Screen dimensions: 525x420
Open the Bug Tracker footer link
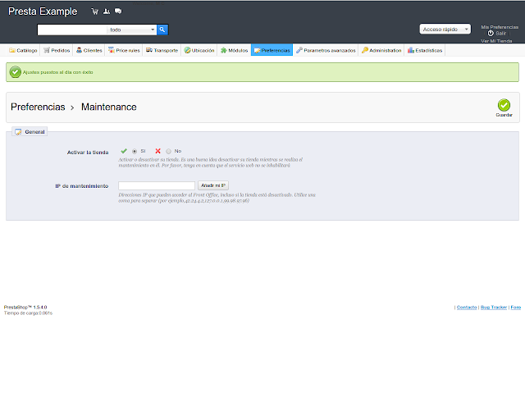494,308
